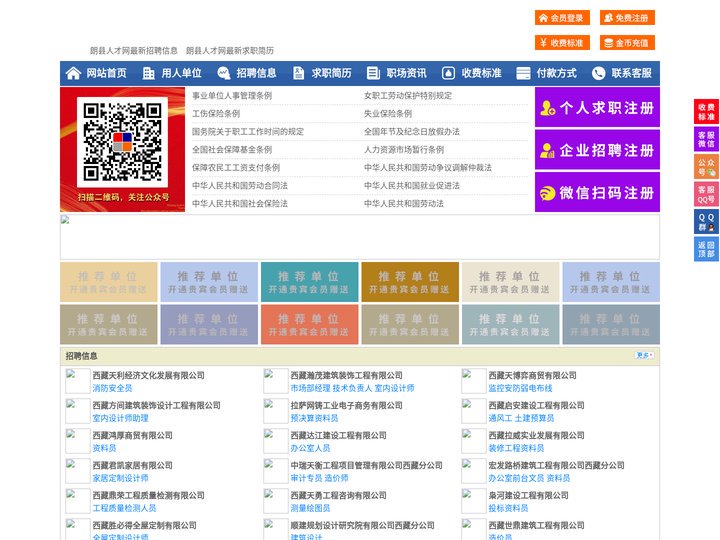
Task: Open the 网站首页 nav item
Action: coord(107,73)
